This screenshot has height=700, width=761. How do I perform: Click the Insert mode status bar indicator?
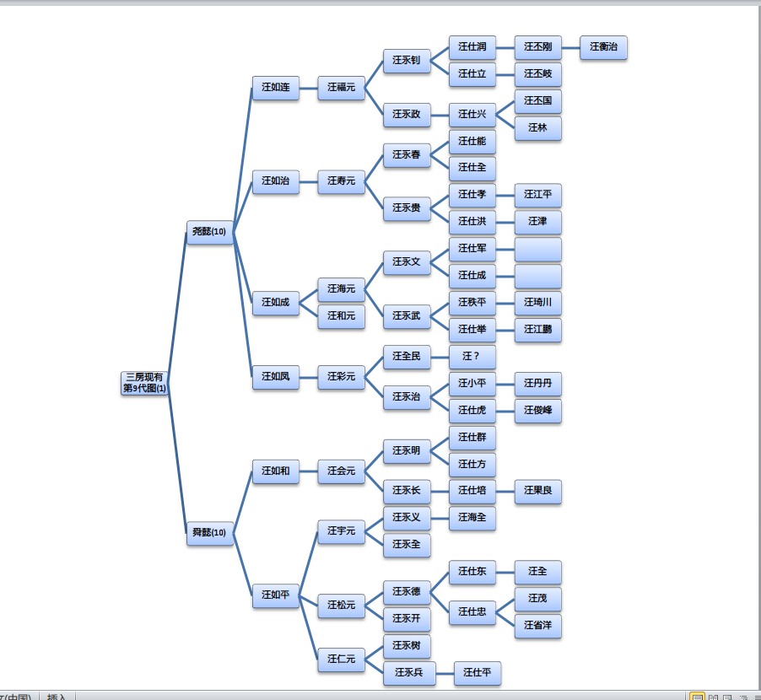pyautogui.click(x=57, y=697)
